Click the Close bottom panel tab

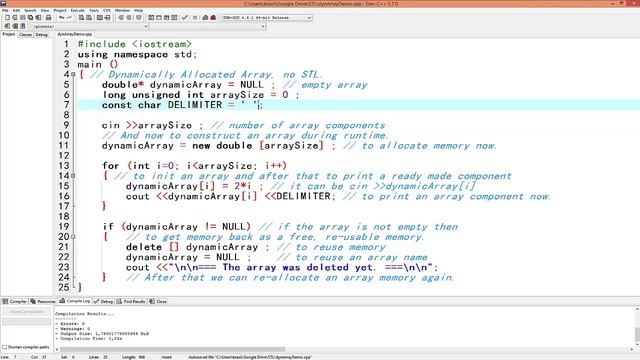coord(158,301)
